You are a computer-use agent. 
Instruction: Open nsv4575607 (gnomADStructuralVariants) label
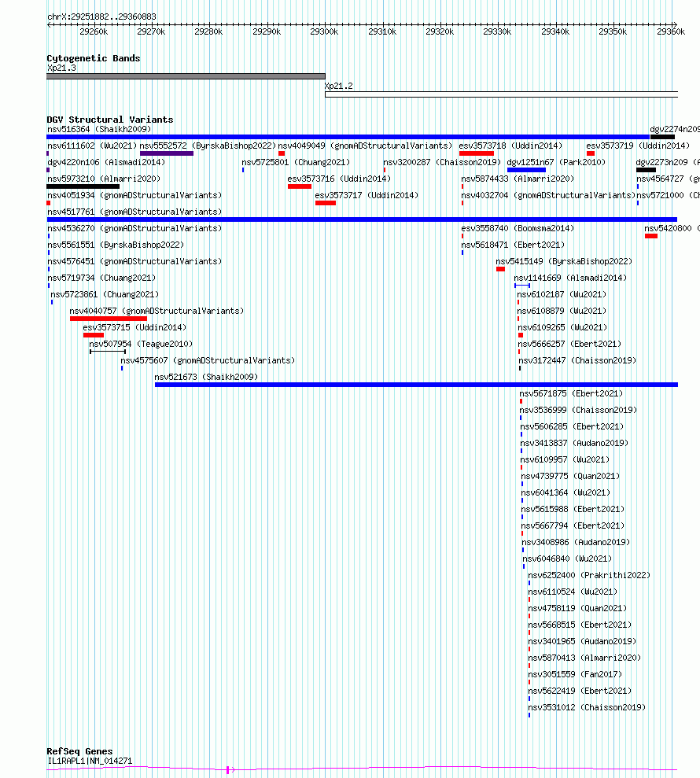tap(208, 360)
